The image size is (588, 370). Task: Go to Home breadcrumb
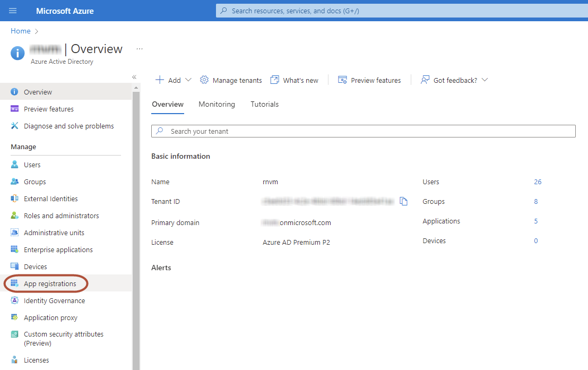pyautogui.click(x=20, y=31)
